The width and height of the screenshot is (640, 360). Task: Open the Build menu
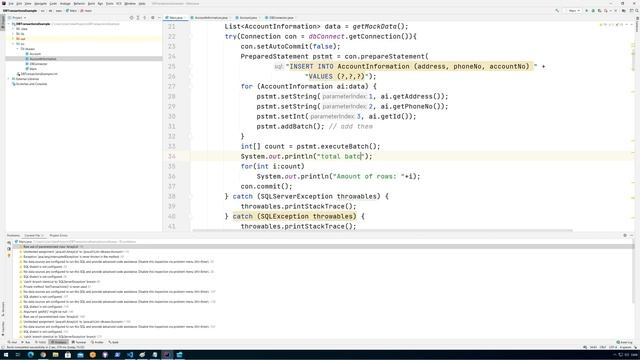[91, 4]
